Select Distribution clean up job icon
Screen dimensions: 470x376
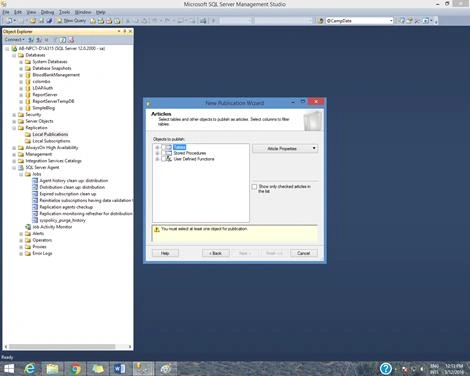(x=35, y=187)
